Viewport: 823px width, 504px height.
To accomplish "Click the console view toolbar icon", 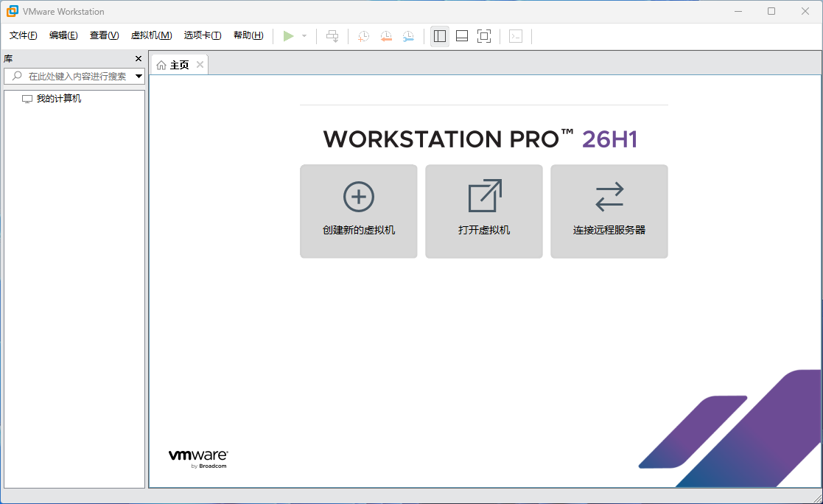I will (x=516, y=36).
